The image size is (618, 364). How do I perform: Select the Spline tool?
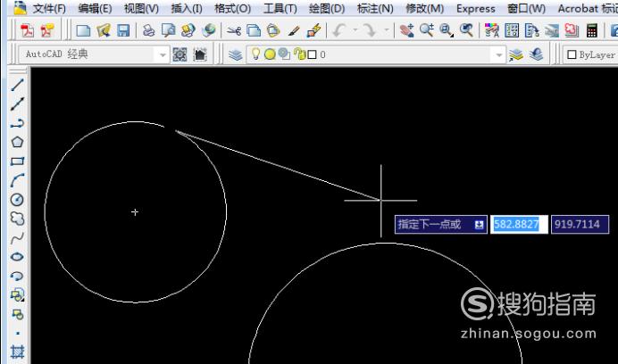17,237
